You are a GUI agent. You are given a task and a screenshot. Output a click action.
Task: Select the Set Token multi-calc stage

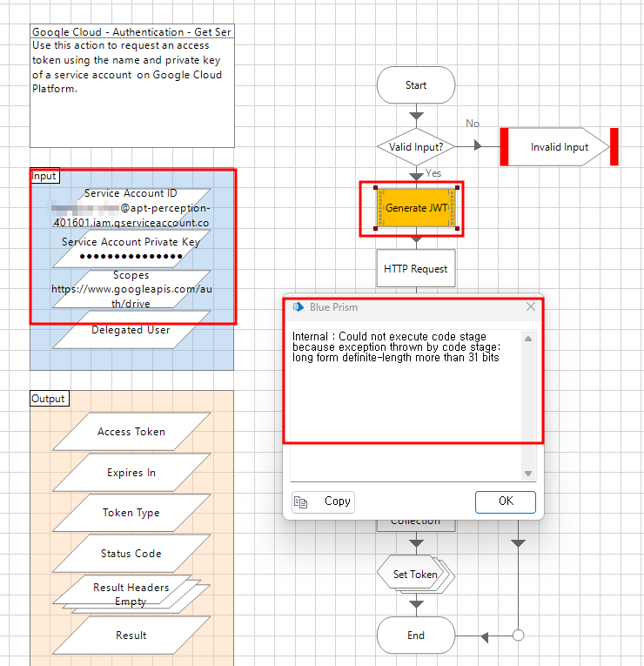[x=416, y=575]
